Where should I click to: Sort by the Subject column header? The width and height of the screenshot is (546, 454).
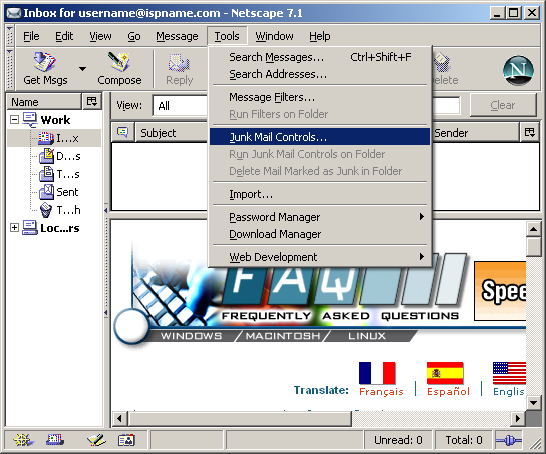171,133
